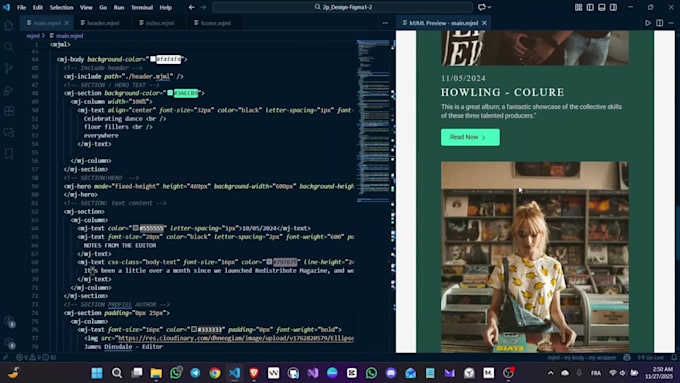Screen dimensions: 680x383
Task: Open the #333333 text color swatch
Action: pyautogui.click(x=194, y=330)
